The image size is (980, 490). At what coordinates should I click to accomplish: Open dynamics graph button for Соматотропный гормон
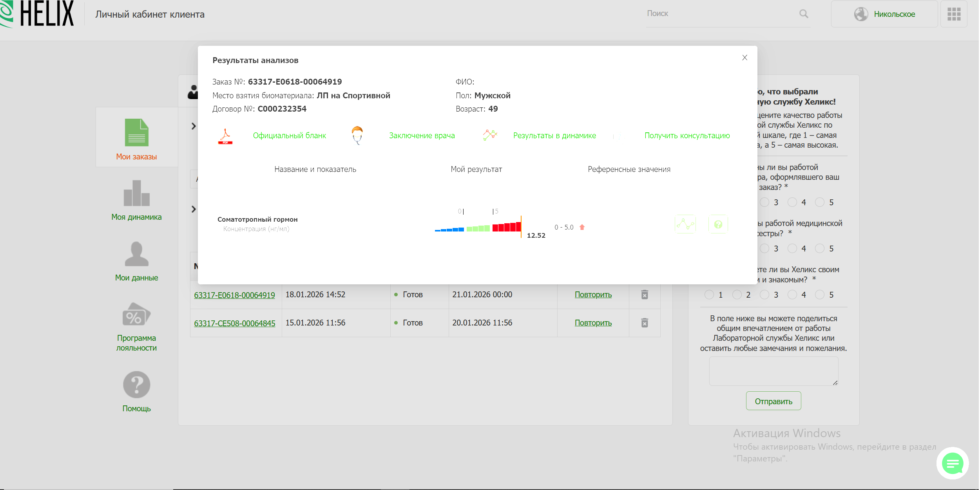point(685,224)
